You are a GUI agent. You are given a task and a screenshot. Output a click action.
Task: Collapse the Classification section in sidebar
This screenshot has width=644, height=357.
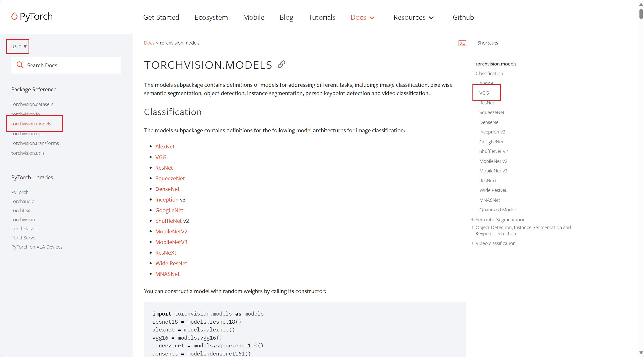tap(472, 73)
